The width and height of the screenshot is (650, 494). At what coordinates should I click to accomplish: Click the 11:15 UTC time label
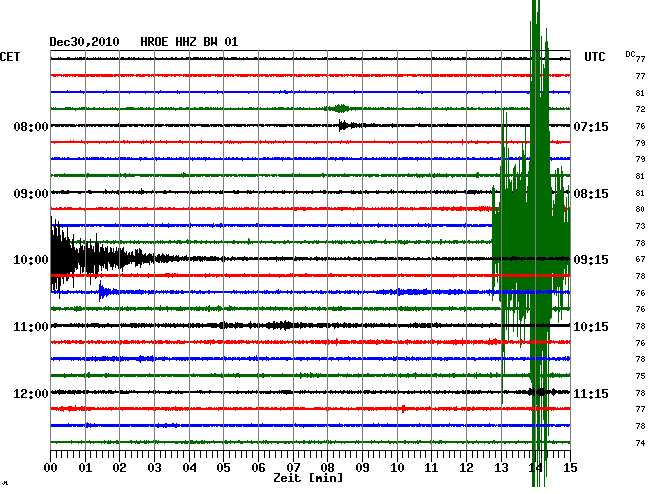point(591,393)
